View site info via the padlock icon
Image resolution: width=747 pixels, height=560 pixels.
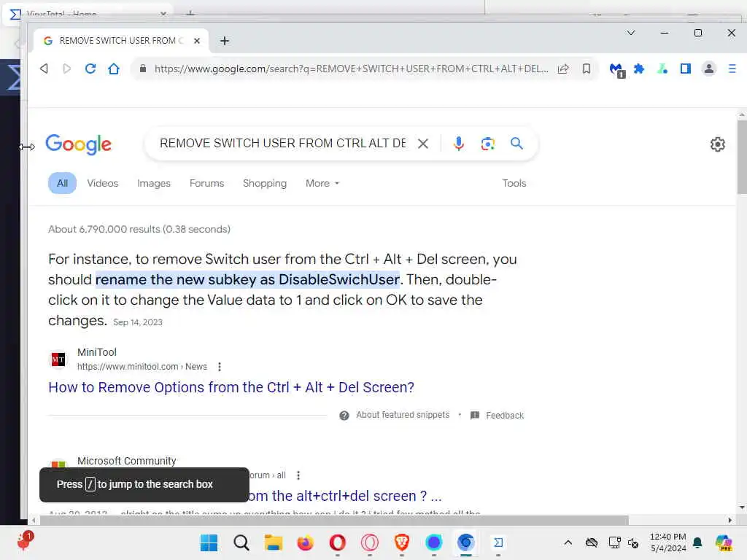[x=142, y=69]
